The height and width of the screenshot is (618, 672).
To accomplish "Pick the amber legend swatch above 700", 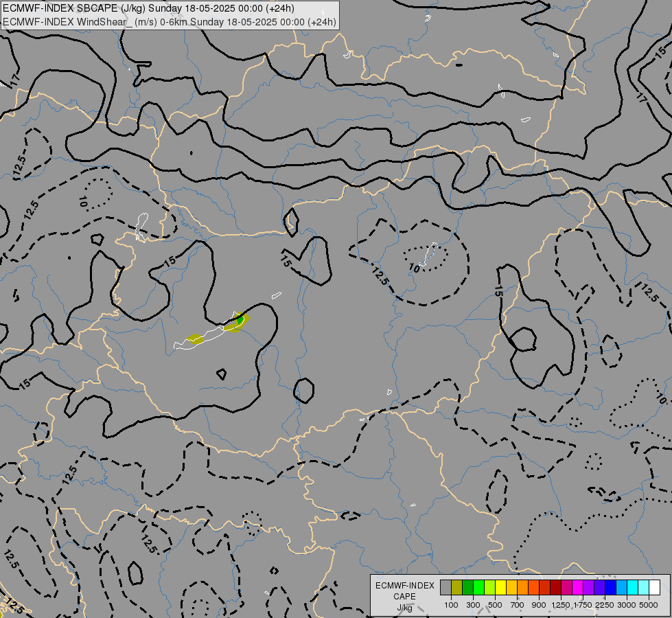I will tap(511, 588).
